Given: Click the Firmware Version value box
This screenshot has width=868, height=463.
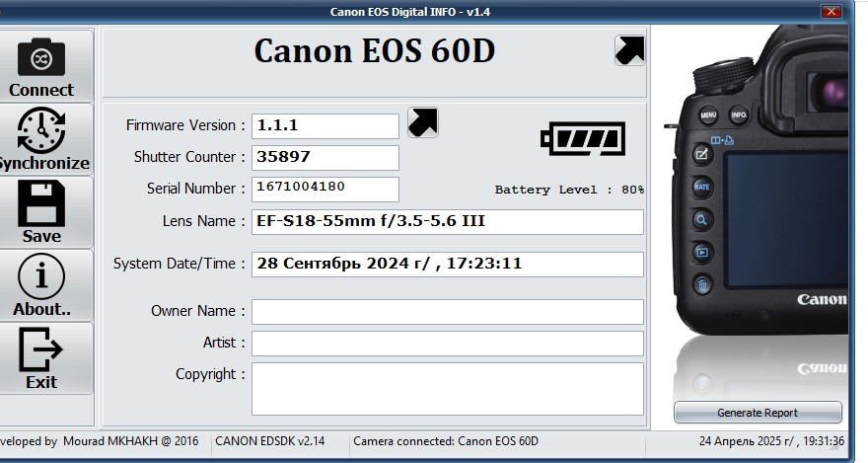Looking at the screenshot, I should (x=325, y=126).
